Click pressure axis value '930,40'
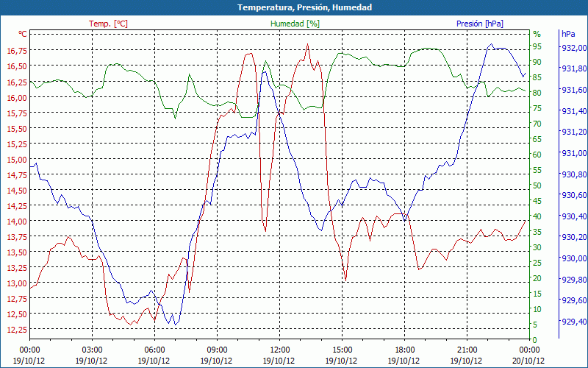 click(573, 216)
